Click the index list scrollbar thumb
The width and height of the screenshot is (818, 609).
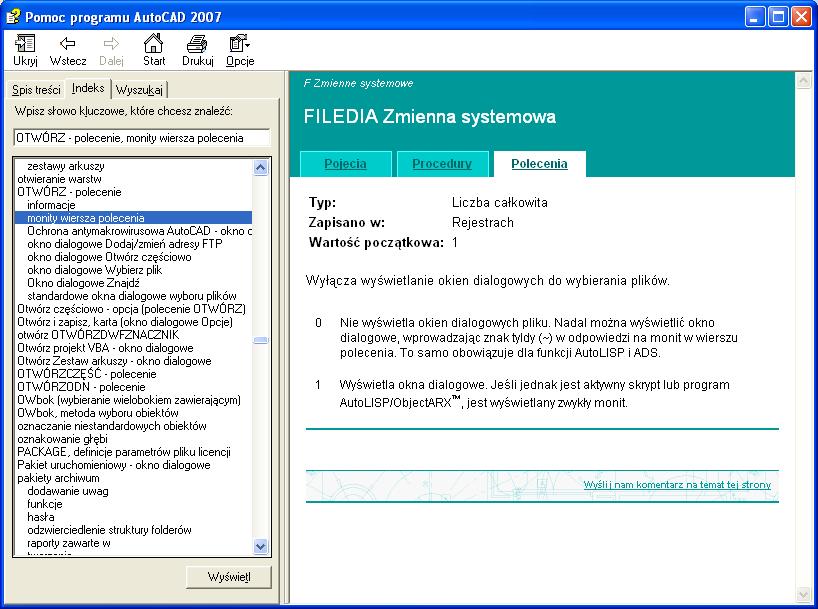pos(260,340)
